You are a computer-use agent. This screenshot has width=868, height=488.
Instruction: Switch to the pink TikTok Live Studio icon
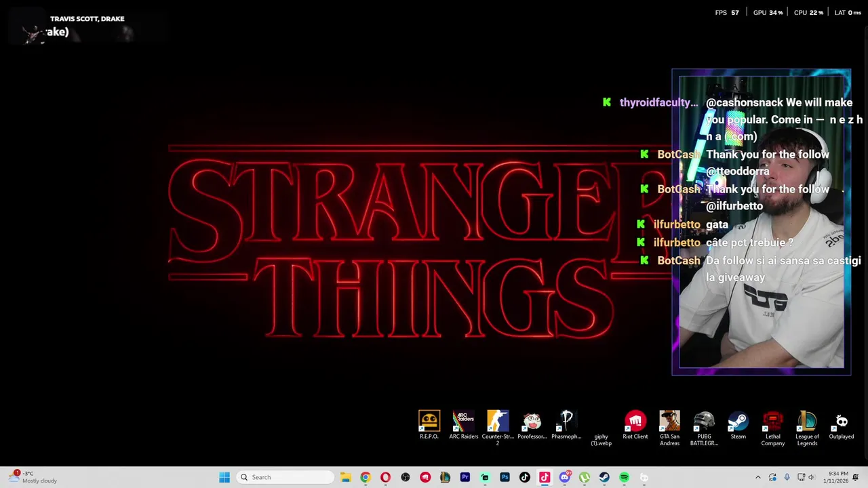[545, 477]
